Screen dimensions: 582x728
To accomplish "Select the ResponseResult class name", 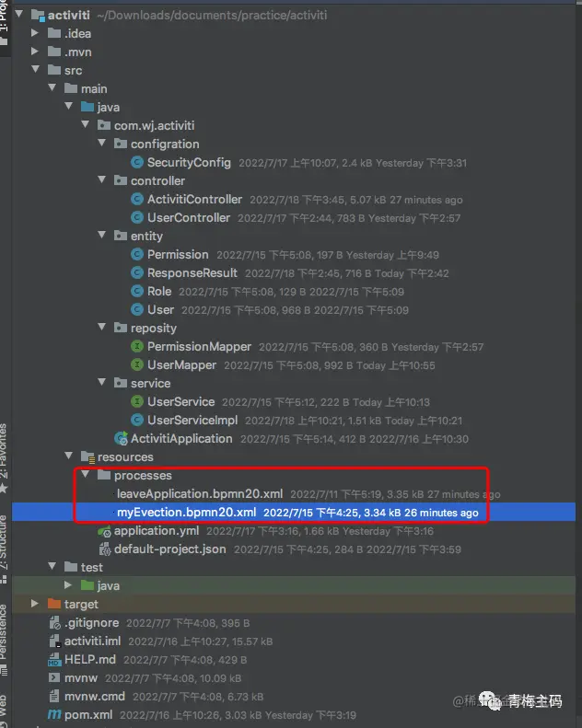I will click(192, 272).
